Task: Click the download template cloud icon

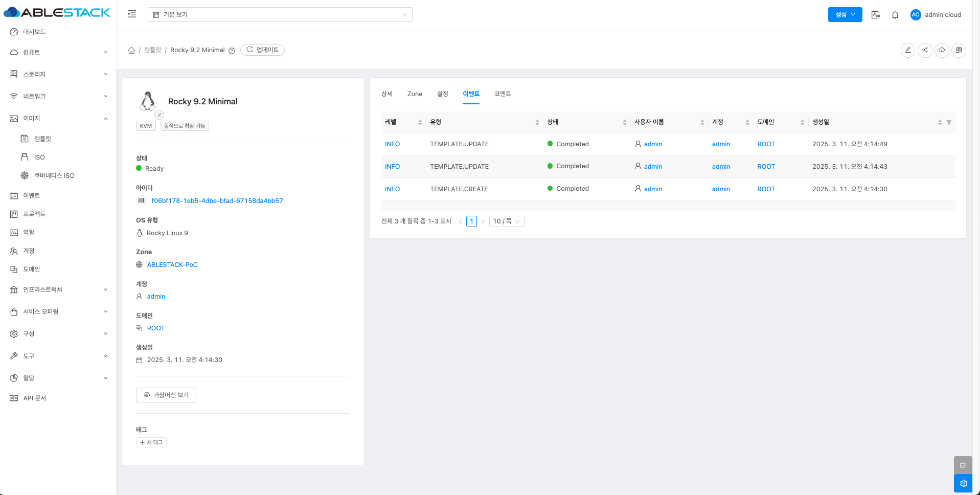Action: click(x=942, y=50)
